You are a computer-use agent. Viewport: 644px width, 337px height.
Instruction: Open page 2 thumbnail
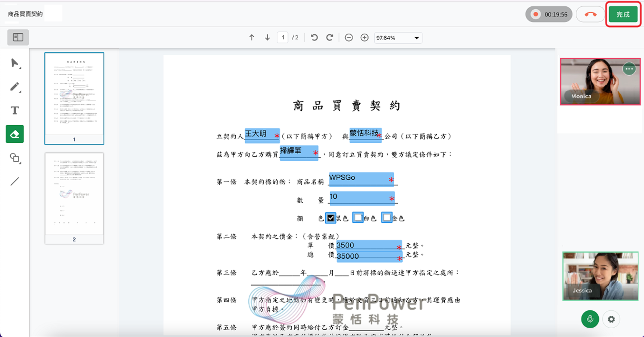click(74, 198)
